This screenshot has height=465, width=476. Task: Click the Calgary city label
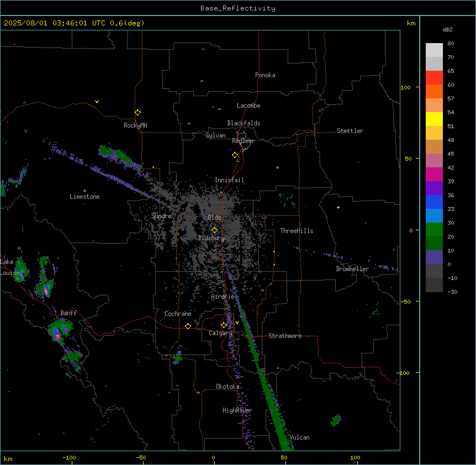click(x=221, y=333)
